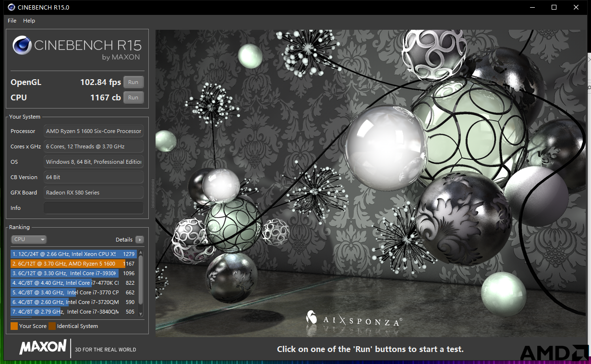Click the Info input field
This screenshot has width=591, height=364.
point(94,208)
